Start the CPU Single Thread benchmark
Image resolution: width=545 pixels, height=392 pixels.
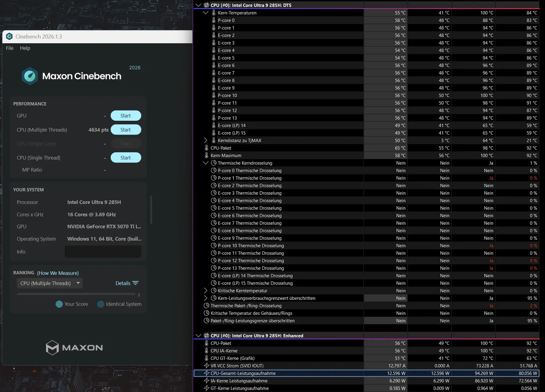[x=126, y=158]
